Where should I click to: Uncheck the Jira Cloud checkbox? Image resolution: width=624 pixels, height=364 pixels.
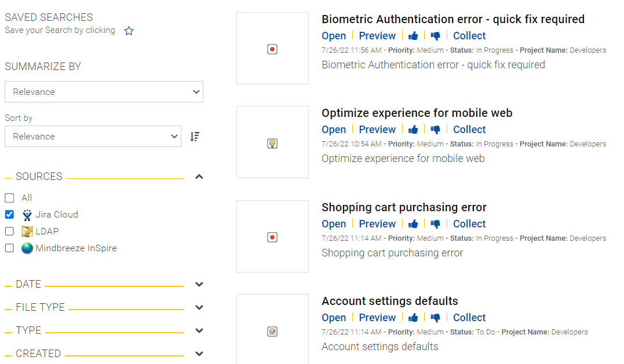[9, 215]
